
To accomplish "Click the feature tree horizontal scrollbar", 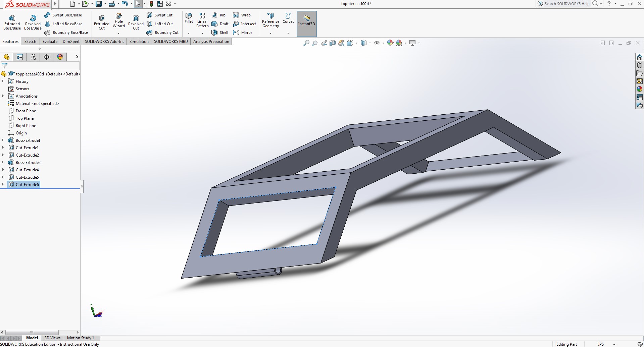I will click(x=32, y=332).
